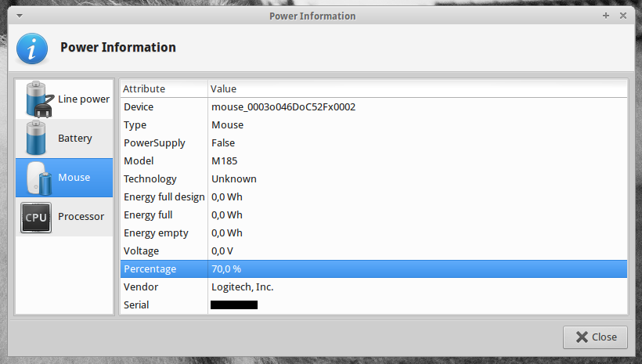642x364 pixels.
Task: Switch to the Processor entry label
Action: pyautogui.click(x=81, y=217)
